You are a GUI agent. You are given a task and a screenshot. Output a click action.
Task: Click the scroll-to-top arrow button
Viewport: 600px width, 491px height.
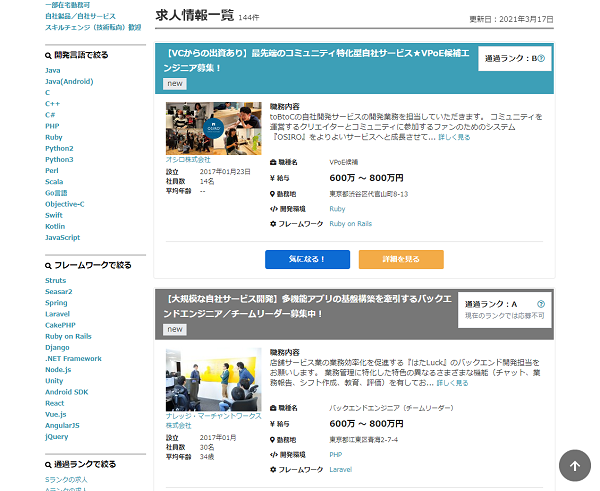574,464
